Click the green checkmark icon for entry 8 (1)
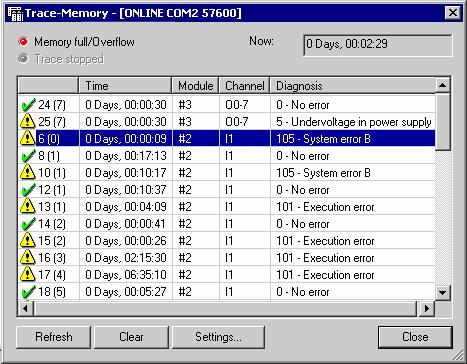Screen dimensions: 467x364 click(28, 156)
